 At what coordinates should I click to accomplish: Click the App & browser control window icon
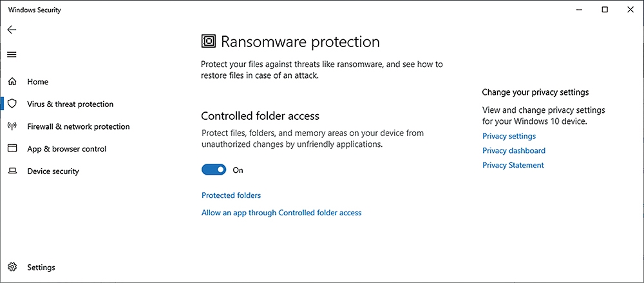click(12, 148)
